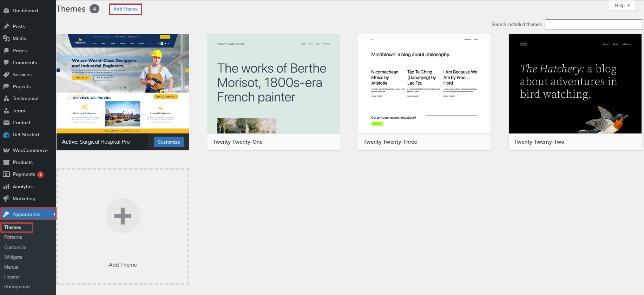
Task: Select the Twenty Twenty-Two theme thumbnail
Action: pos(575,84)
